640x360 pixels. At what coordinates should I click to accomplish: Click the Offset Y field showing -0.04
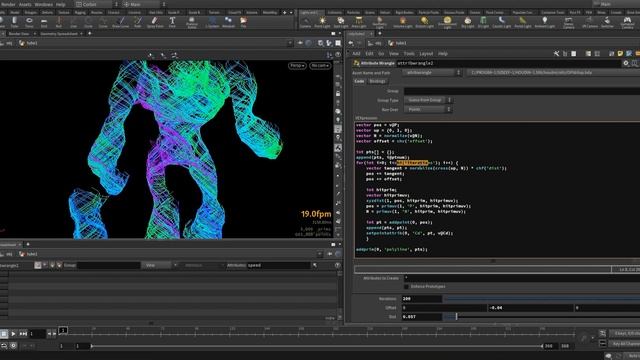pyautogui.click(x=530, y=308)
